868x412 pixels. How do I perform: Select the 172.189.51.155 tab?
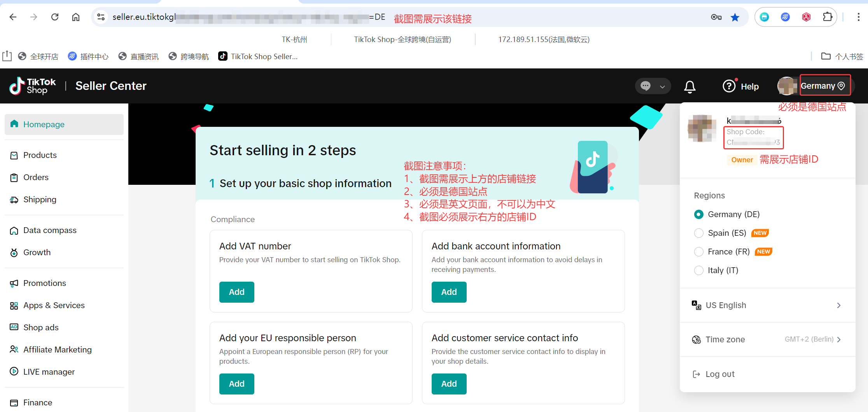click(x=544, y=39)
